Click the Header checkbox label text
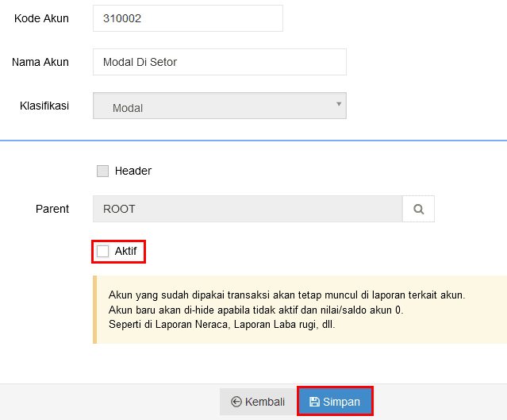 [133, 171]
